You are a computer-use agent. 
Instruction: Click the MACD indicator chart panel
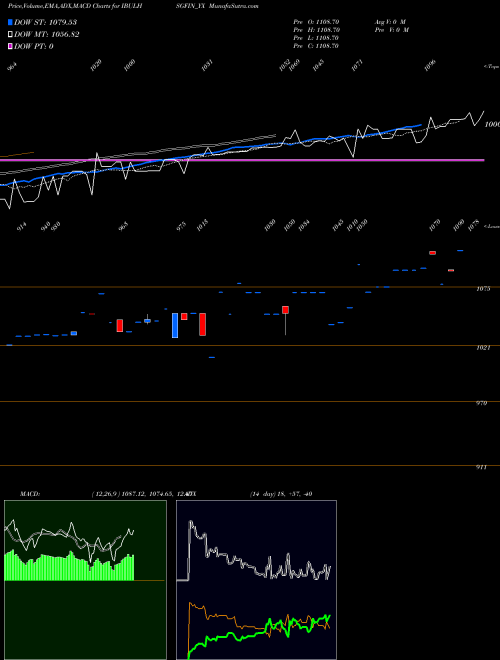(85, 580)
